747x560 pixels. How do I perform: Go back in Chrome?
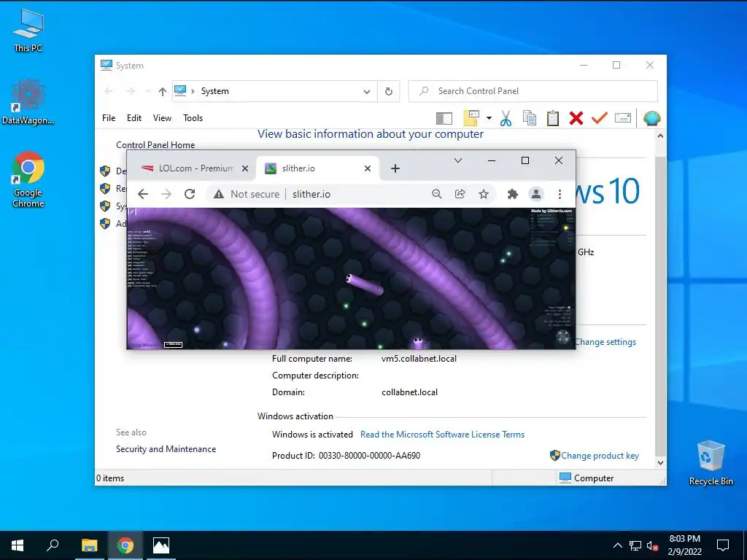143,194
